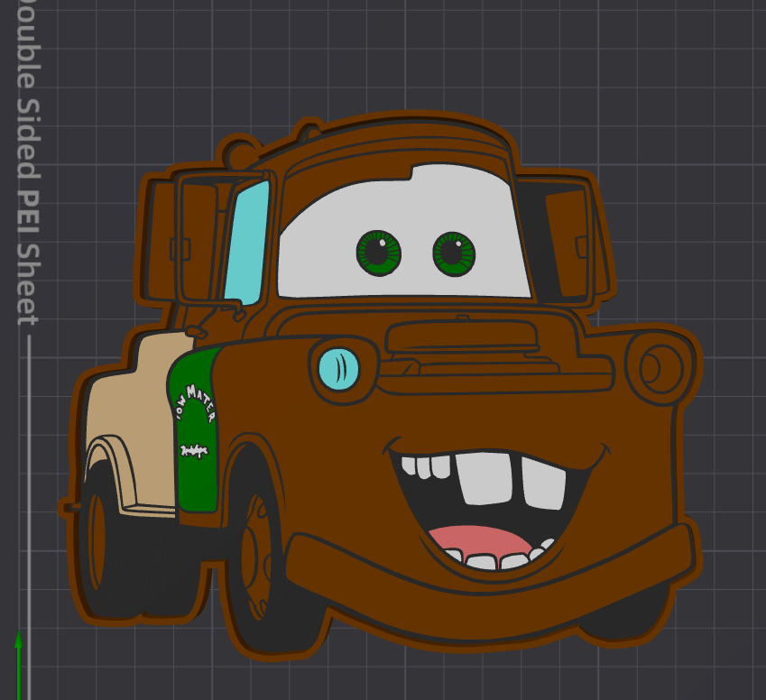Click the cyan round headlight
The image size is (766, 700).
[338, 369]
